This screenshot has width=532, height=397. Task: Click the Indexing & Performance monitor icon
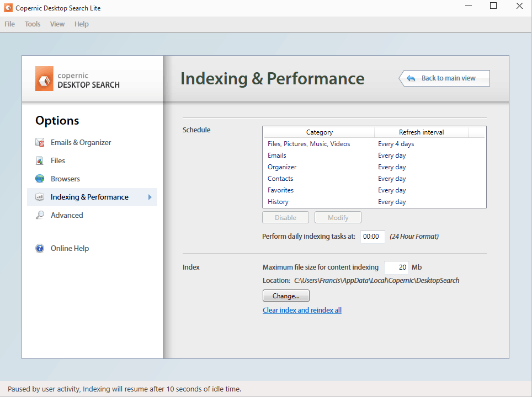[40, 197]
